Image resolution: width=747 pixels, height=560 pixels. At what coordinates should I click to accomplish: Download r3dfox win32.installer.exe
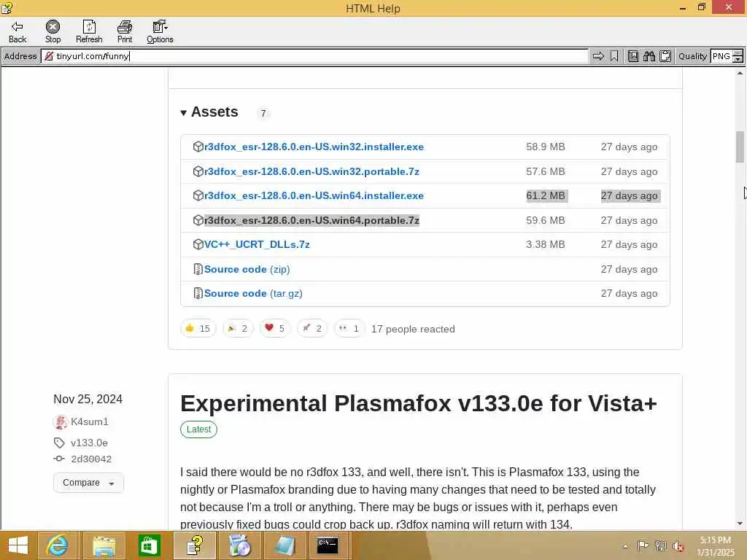(x=314, y=147)
